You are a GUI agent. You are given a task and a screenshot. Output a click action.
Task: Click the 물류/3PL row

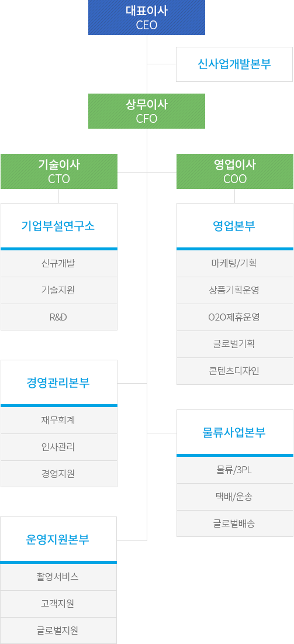pyautogui.click(x=235, y=470)
